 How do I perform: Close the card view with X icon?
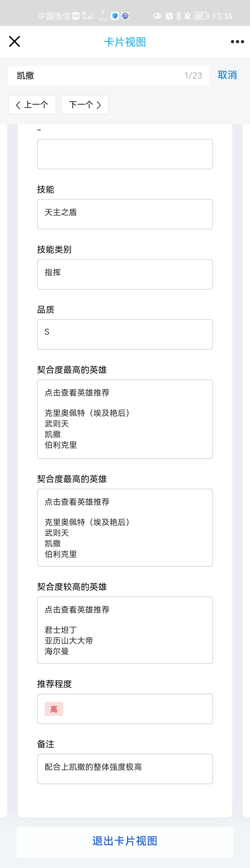click(x=15, y=41)
